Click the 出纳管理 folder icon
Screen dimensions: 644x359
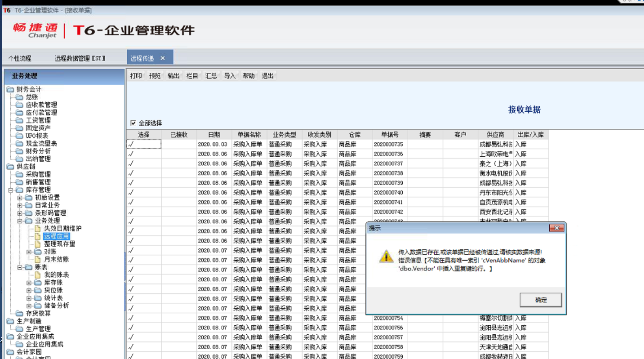point(19,159)
